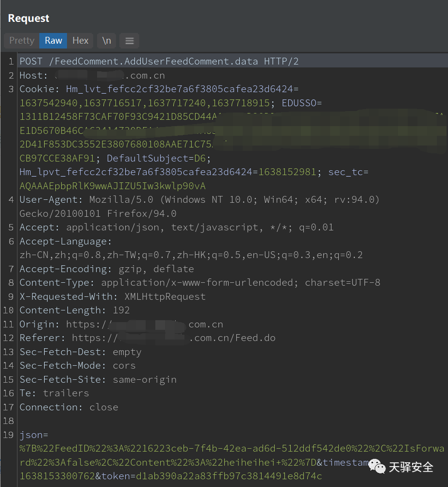Click the WeChat logo watermark

[377, 467]
